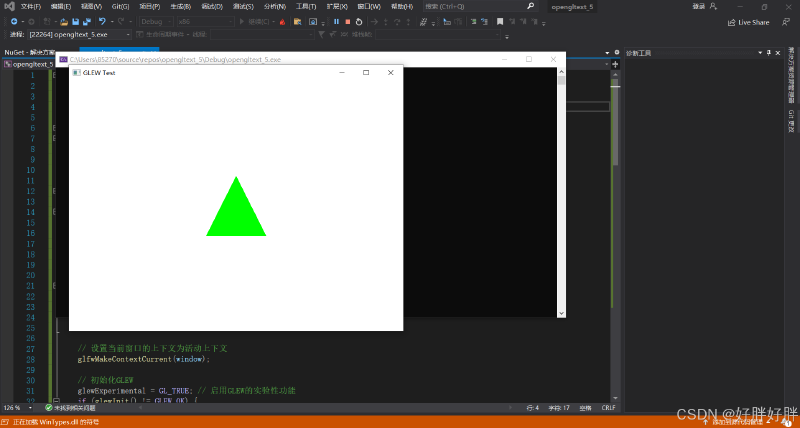The width and height of the screenshot is (800, 428).
Task: Open the Debug configuration dropdown
Action: click(156, 22)
